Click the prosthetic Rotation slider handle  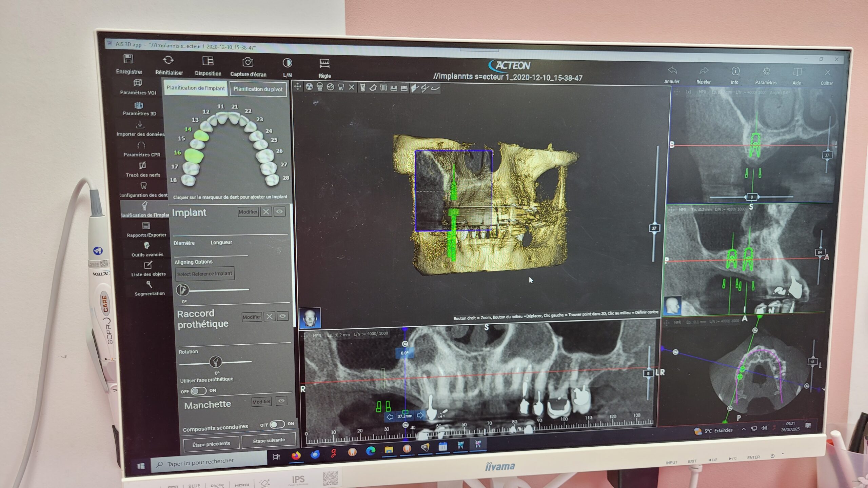click(x=215, y=362)
